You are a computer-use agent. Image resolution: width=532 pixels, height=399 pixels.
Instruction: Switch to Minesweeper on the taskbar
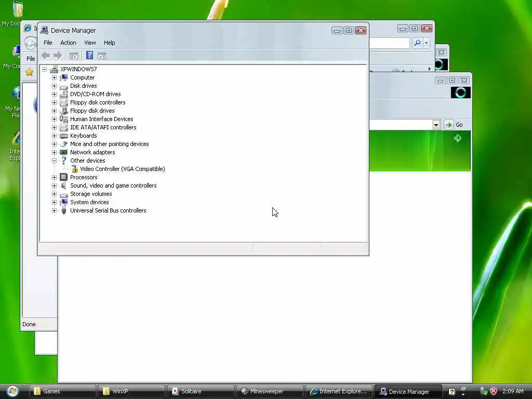pyautogui.click(x=270, y=391)
